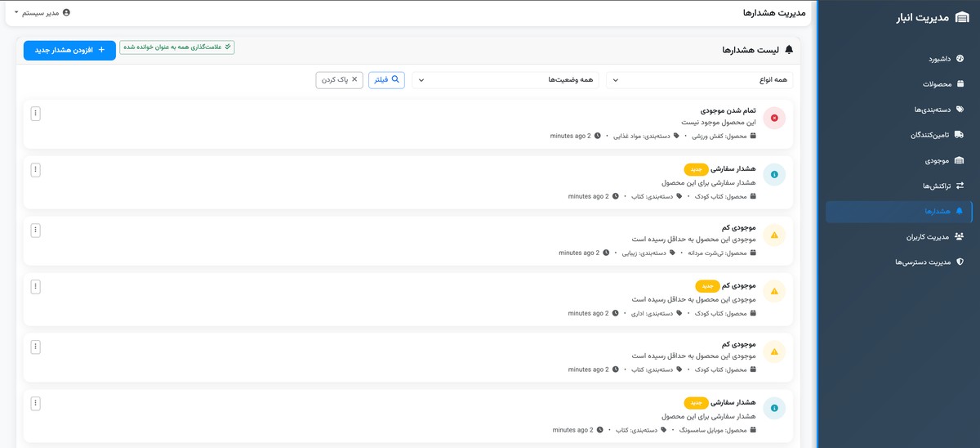
Task: Click the dashboard gauge icon in sidebar
Action: pyautogui.click(x=960, y=58)
